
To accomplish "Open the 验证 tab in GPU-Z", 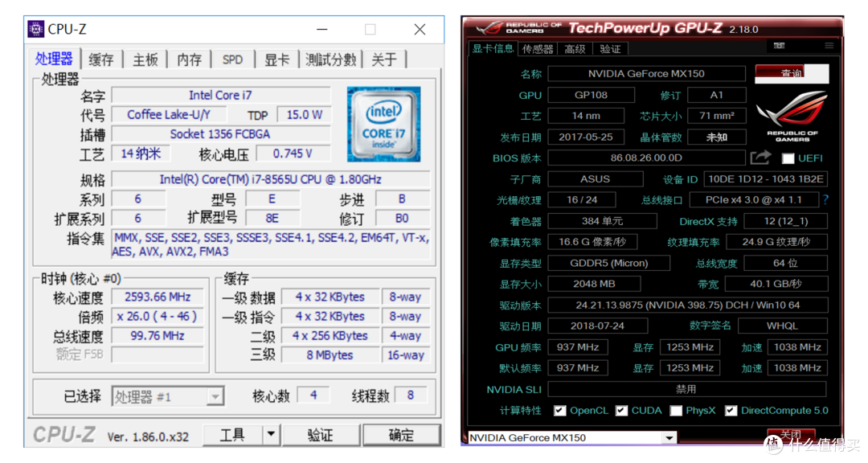I will [611, 49].
